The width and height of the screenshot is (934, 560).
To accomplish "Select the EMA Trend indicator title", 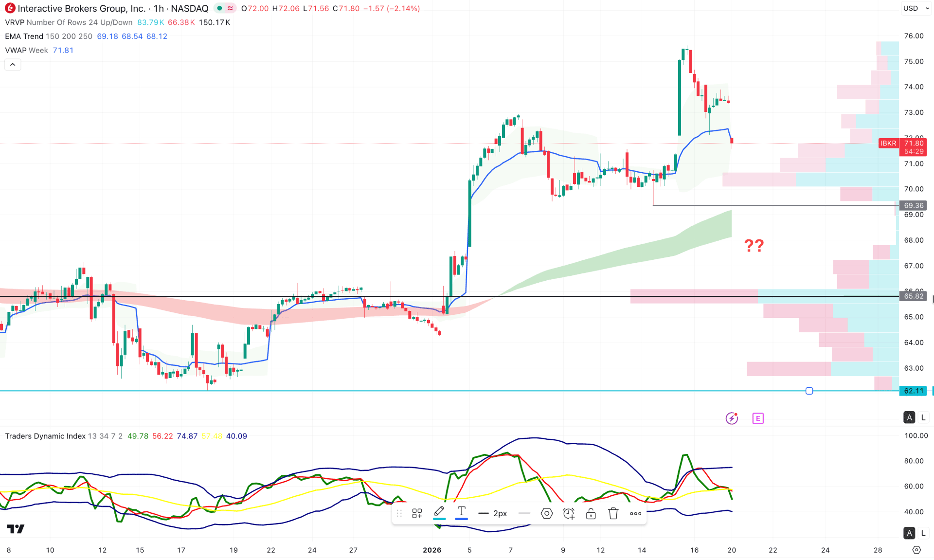I will (x=23, y=36).
